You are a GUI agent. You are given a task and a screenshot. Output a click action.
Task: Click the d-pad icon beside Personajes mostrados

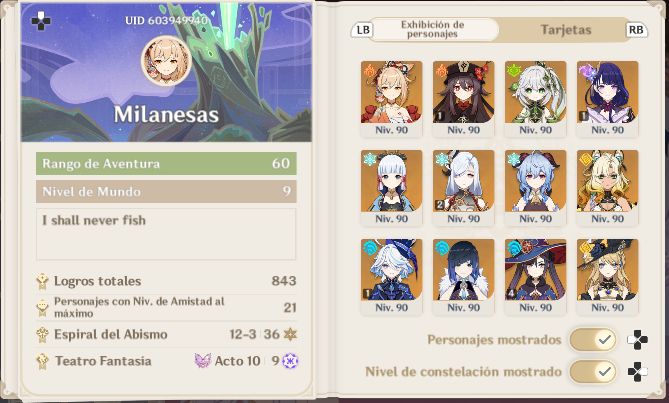click(x=637, y=340)
